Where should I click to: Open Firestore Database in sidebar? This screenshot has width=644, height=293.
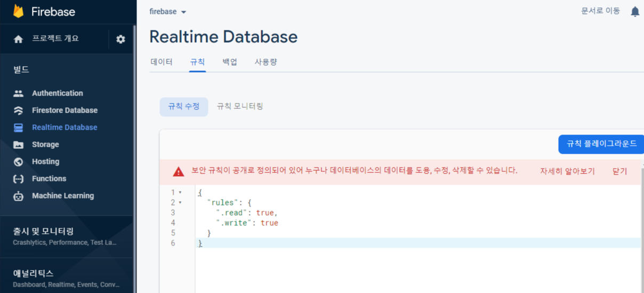coord(65,110)
